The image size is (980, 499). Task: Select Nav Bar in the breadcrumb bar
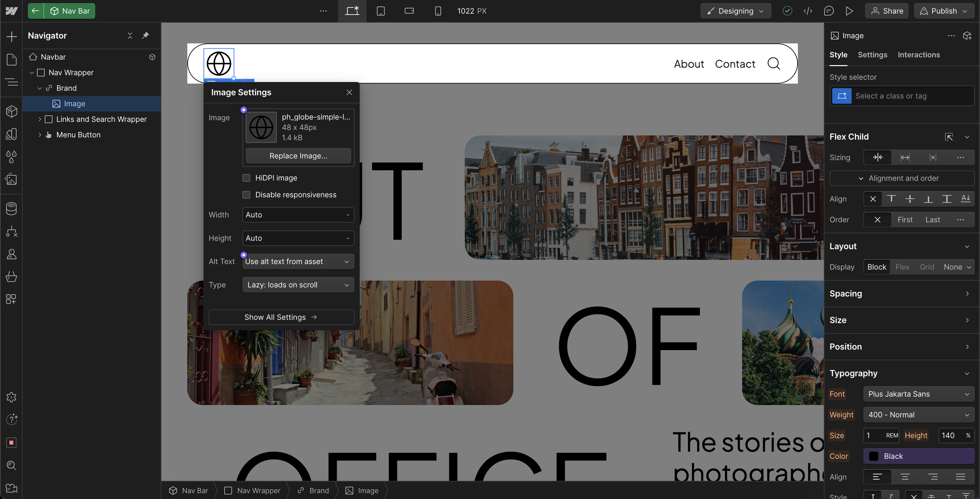189,491
